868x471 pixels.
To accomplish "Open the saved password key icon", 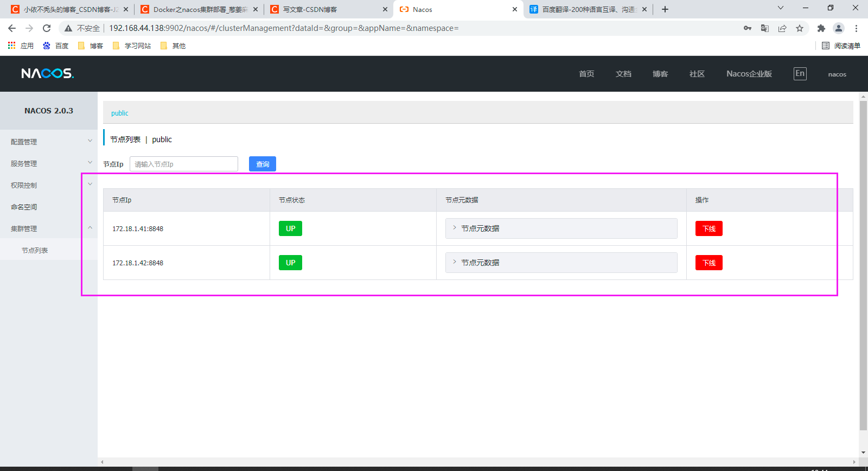I will coord(748,28).
